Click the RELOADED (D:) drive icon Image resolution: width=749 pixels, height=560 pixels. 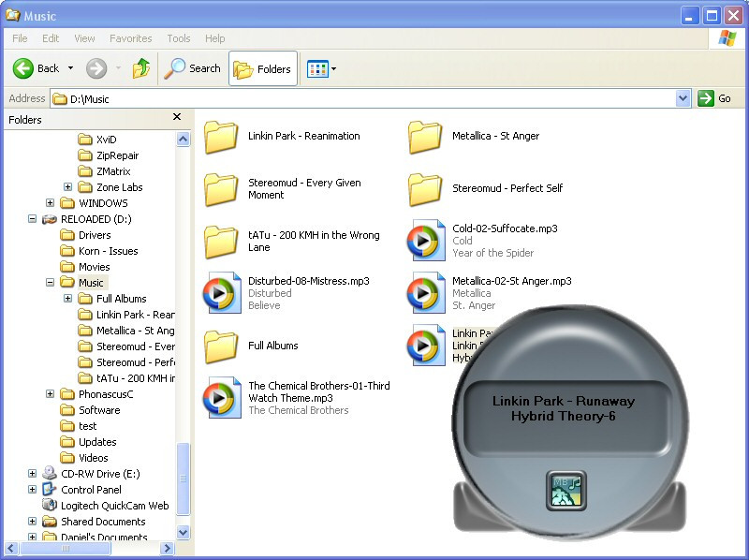50,219
